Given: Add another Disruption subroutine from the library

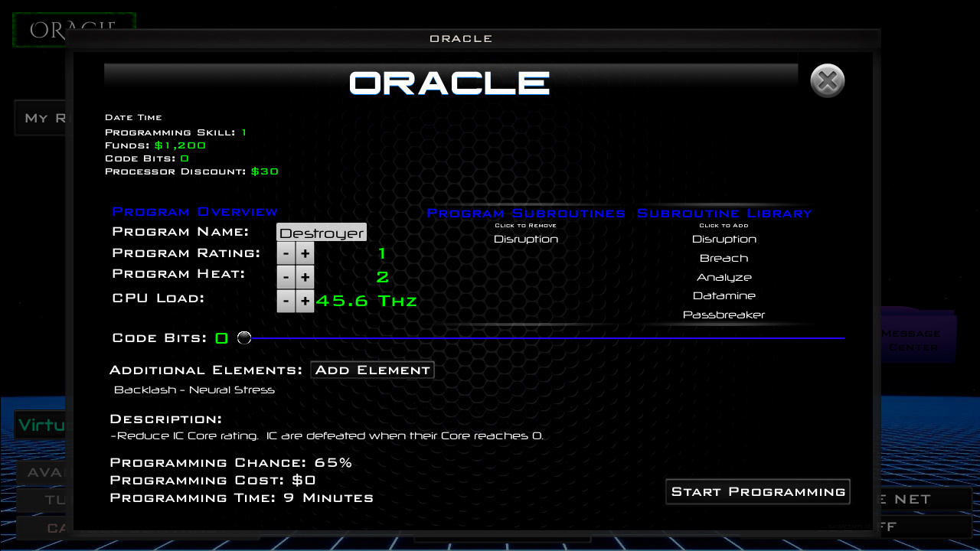Looking at the screenshot, I should [724, 239].
